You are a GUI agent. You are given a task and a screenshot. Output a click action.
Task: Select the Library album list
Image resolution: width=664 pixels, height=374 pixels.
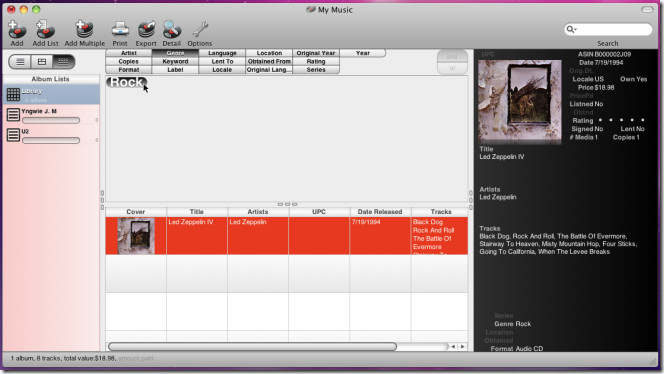click(x=51, y=95)
